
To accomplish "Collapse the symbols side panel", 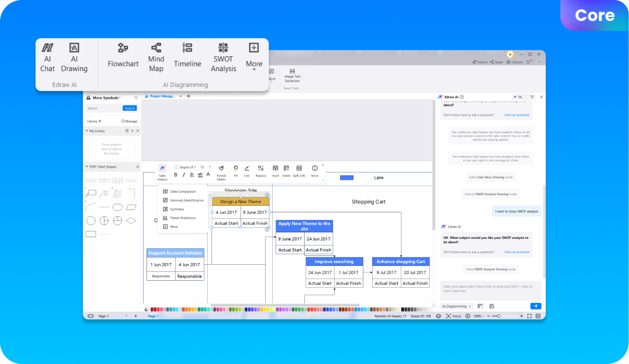I will tap(136, 98).
